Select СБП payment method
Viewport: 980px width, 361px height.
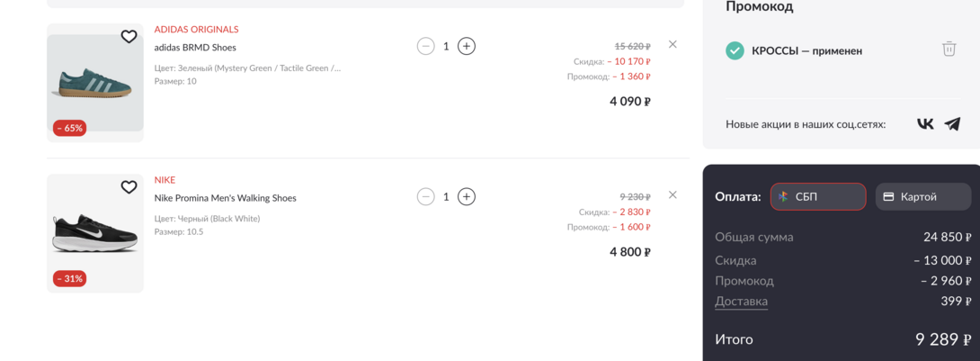817,196
